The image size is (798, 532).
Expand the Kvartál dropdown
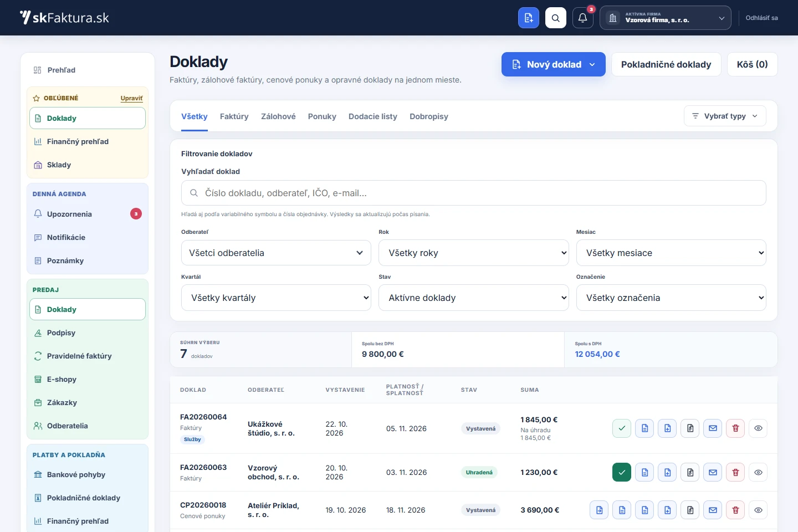[x=276, y=298]
